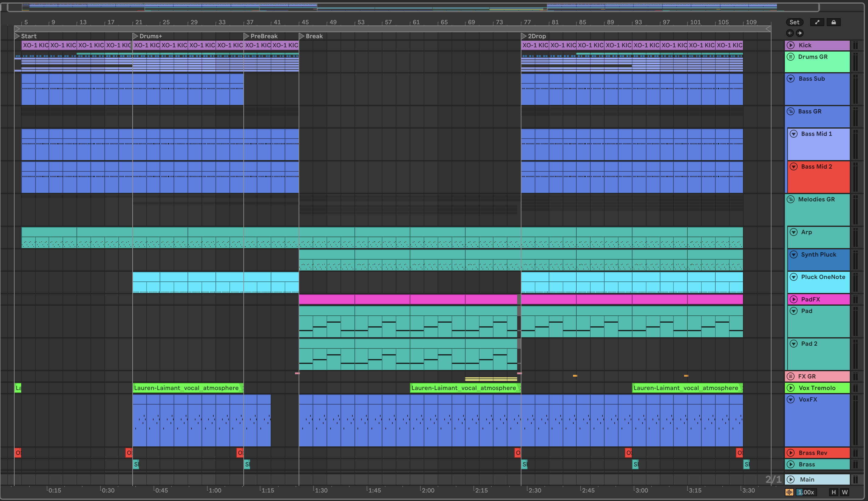Image resolution: width=868 pixels, height=501 pixels.
Task: Click the Set locator button
Action: pos(794,22)
